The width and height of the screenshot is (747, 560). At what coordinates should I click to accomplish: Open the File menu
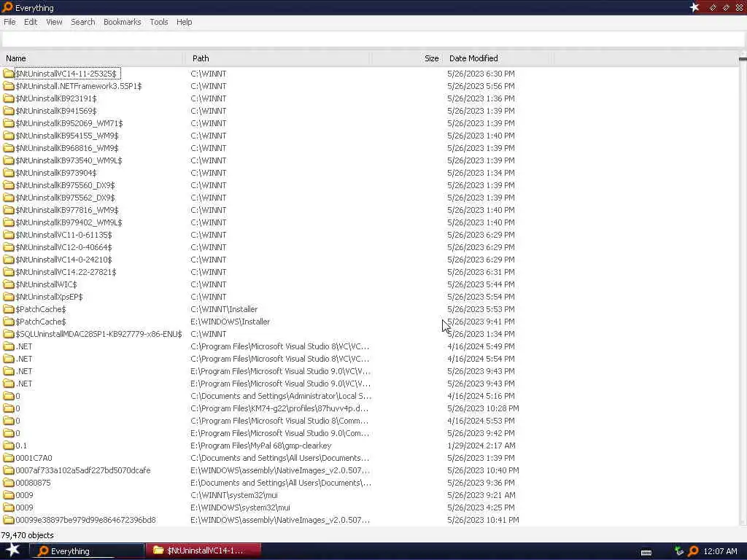[x=9, y=22]
